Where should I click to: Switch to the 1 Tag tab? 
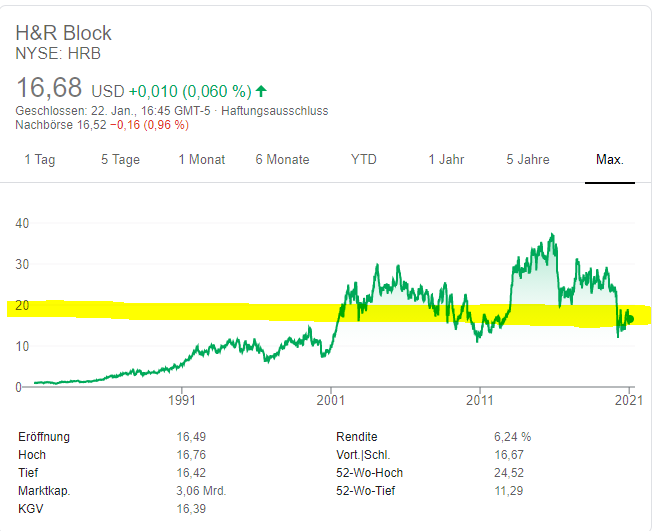click(x=39, y=160)
